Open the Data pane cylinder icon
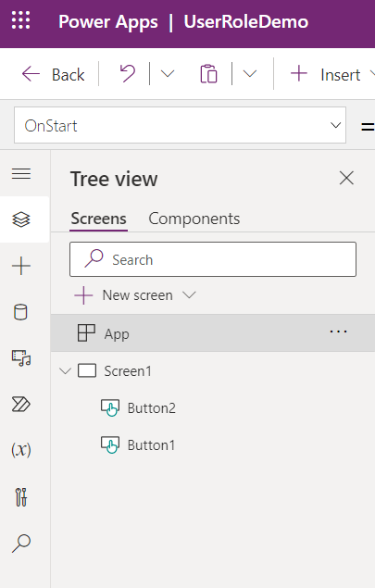375x588 pixels. (20, 312)
